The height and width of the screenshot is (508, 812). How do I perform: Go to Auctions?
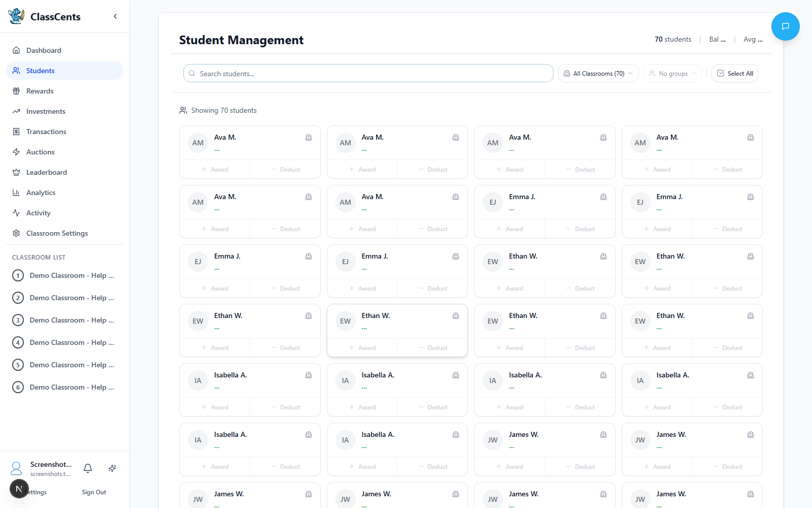tap(64, 152)
